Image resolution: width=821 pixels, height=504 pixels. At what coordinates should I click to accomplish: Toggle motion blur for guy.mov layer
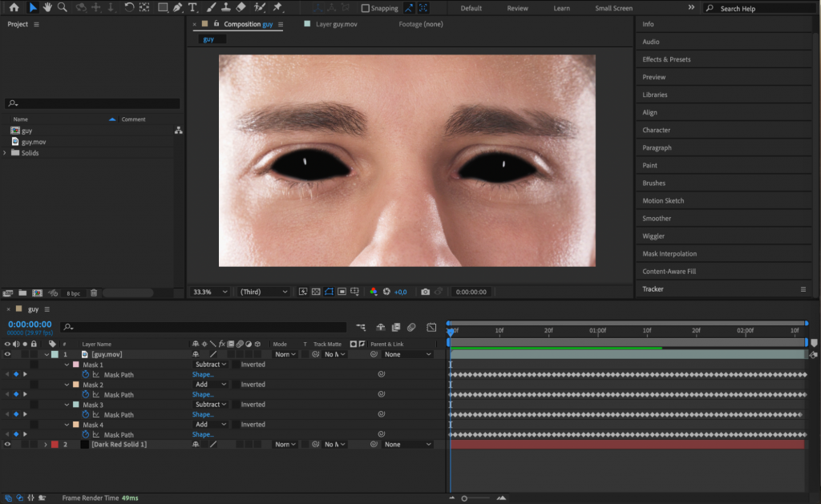238,353
